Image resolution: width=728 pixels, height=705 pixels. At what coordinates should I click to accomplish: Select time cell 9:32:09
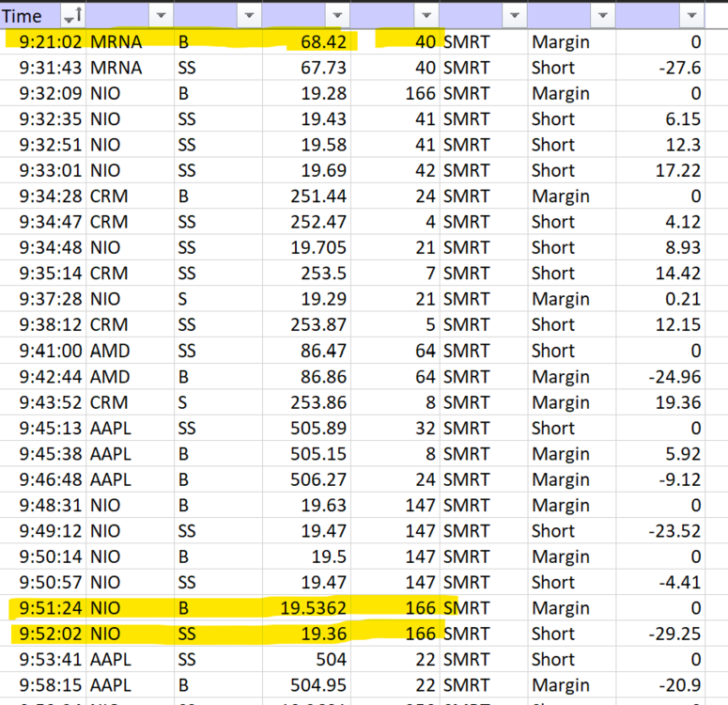coord(43,93)
